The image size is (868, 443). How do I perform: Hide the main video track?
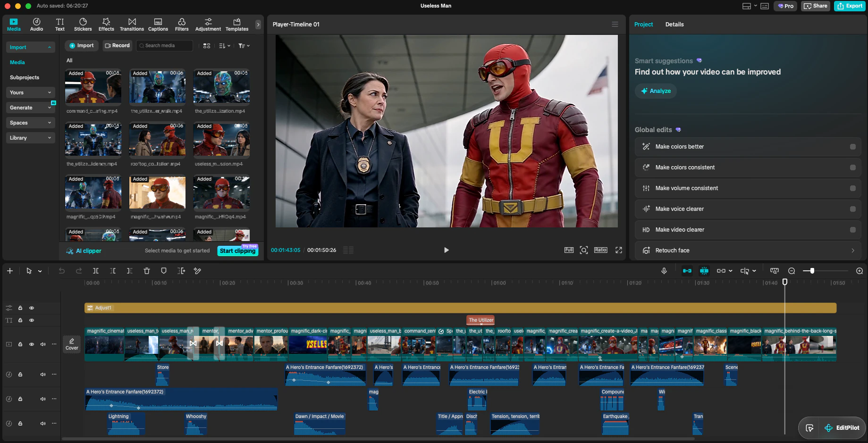tap(32, 344)
